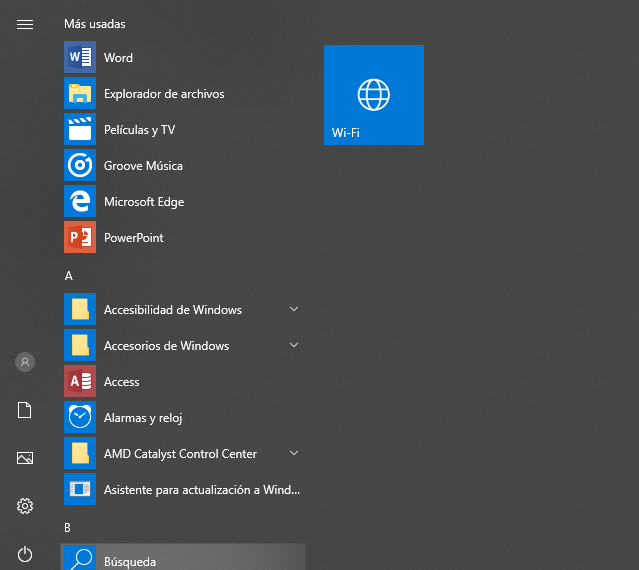Click the Word app icon
639x570 pixels.
point(80,57)
